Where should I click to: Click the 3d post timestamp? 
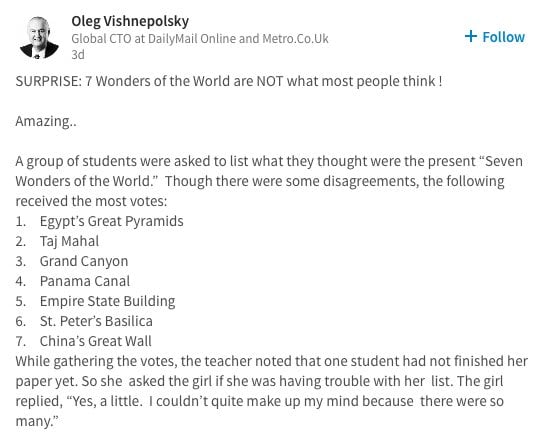pyautogui.click(x=78, y=55)
